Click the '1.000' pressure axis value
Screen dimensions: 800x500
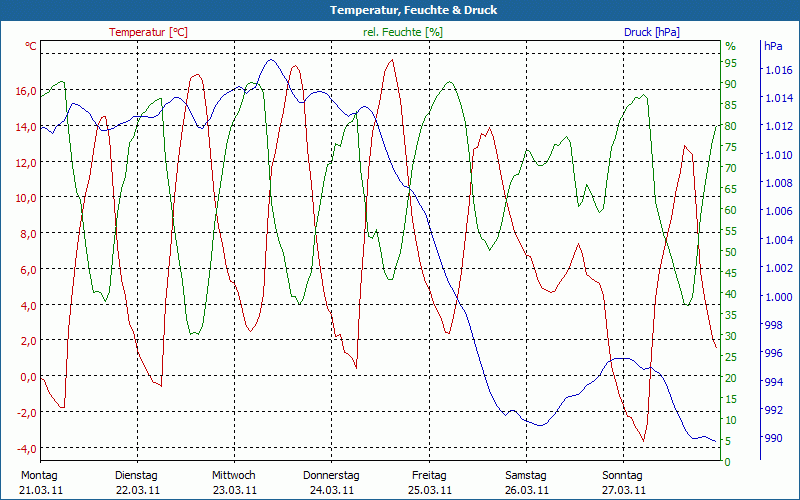(x=779, y=297)
